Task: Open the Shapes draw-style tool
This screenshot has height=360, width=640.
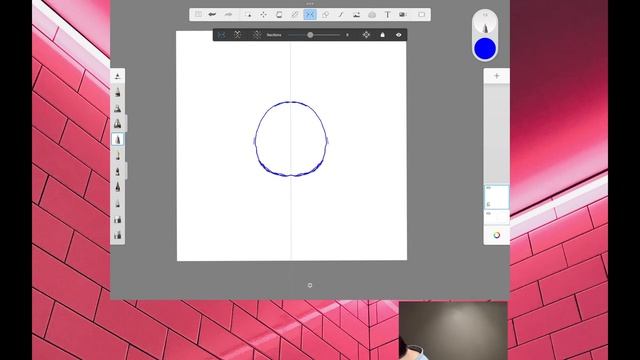Action: coord(325,15)
